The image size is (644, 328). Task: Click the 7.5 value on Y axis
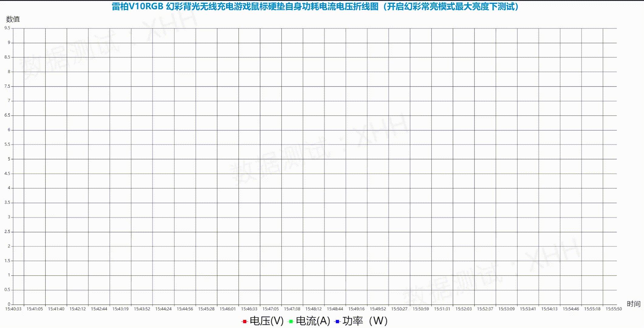(x=7, y=86)
